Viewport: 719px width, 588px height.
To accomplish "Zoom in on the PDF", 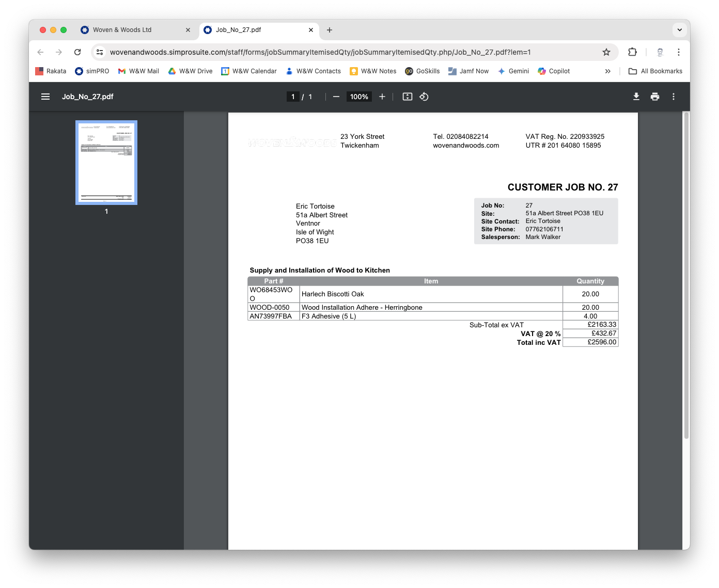I will [x=382, y=97].
